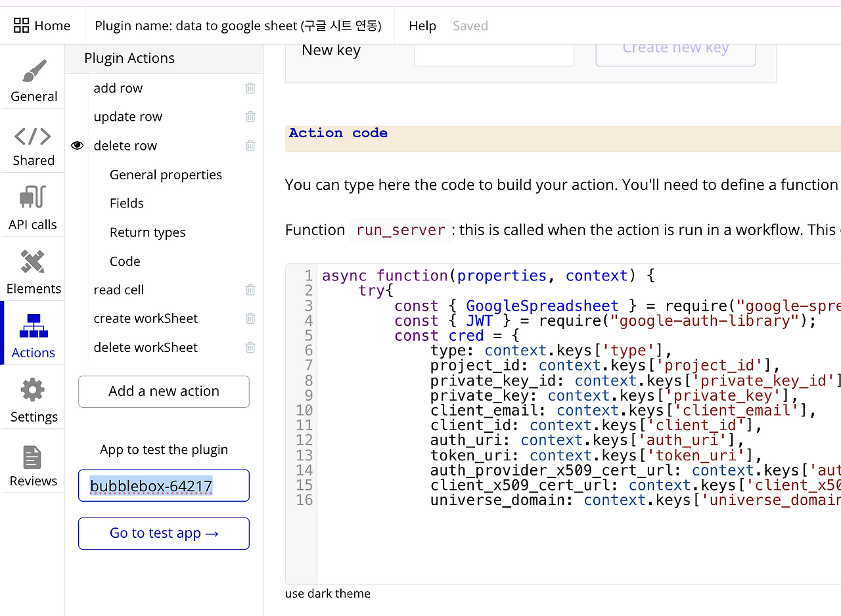841x616 pixels.
Task: Delete the 'delete workSheet' action via trash icon
Action: 250,347
